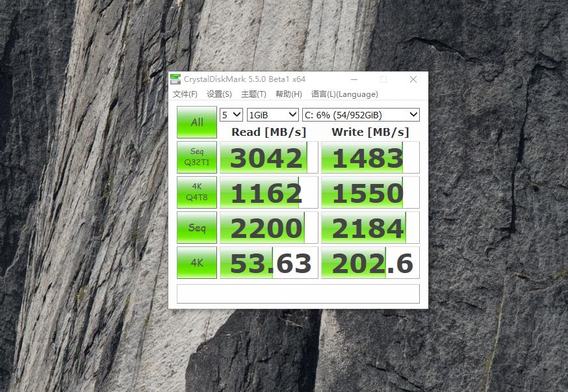Start the Seq sequential test
568x392 pixels.
click(196, 227)
